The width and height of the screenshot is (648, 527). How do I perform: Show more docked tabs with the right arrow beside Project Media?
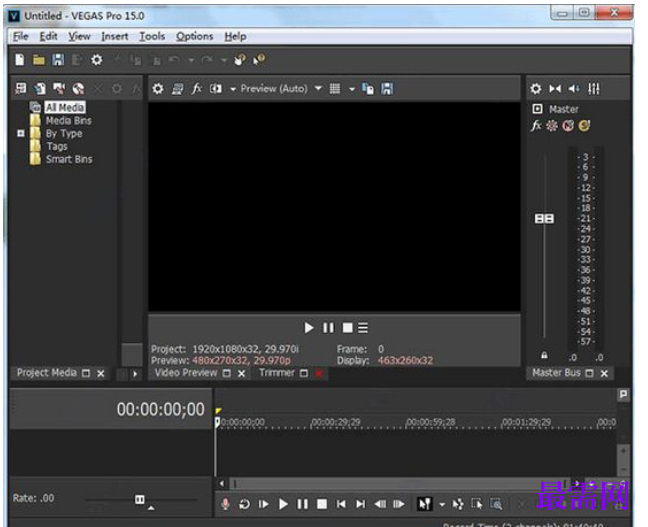(135, 374)
